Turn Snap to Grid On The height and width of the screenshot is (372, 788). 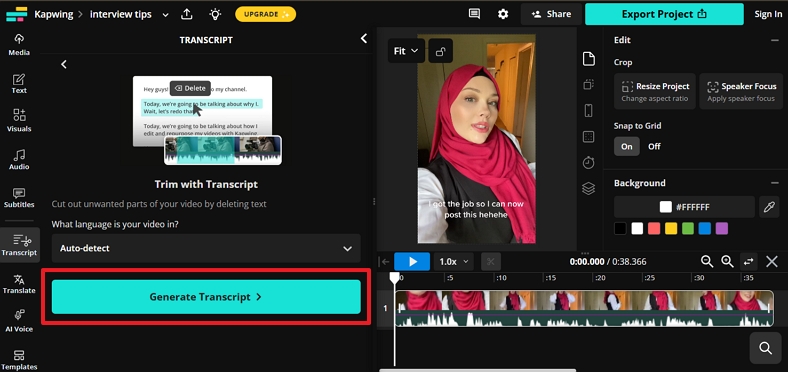627,146
